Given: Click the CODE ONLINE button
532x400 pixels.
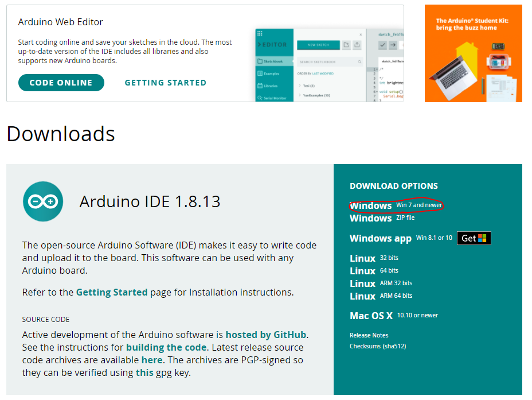Looking at the screenshot, I should (61, 83).
